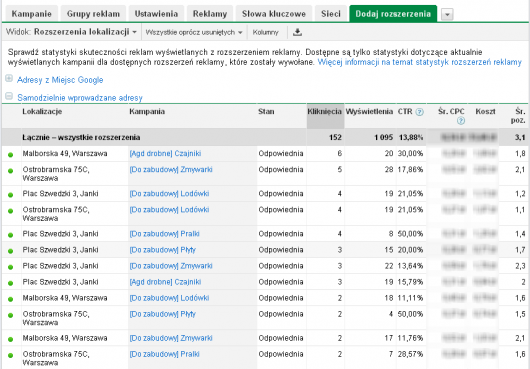The width and height of the screenshot is (530, 369).
Task: Sort by the Kliknięcia column header
Action: click(324, 112)
